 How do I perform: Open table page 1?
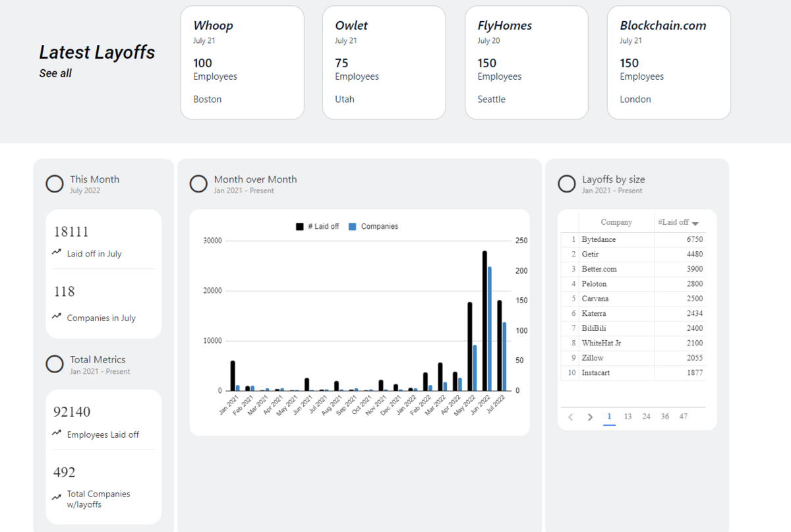tap(609, 417)
